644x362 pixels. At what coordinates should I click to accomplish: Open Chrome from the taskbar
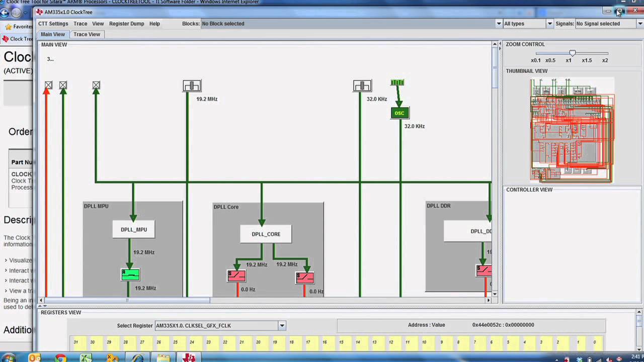pos(60,358)
